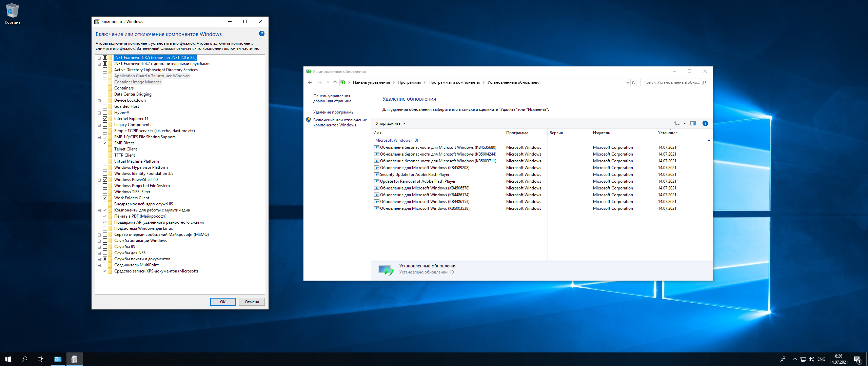The height and width of the screenshot is (366, 868).
Task: Expand the Службы IIS node
Action: click(99, 247)
